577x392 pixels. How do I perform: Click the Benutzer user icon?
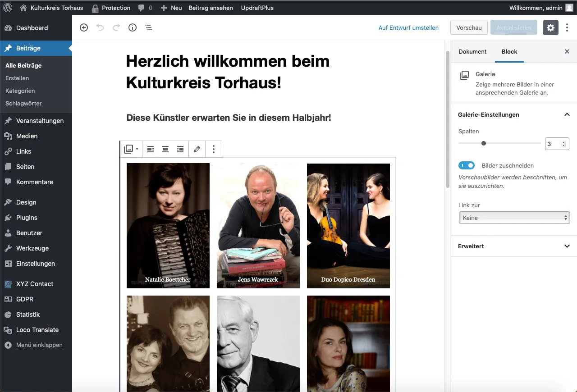(x=8, y=233)
